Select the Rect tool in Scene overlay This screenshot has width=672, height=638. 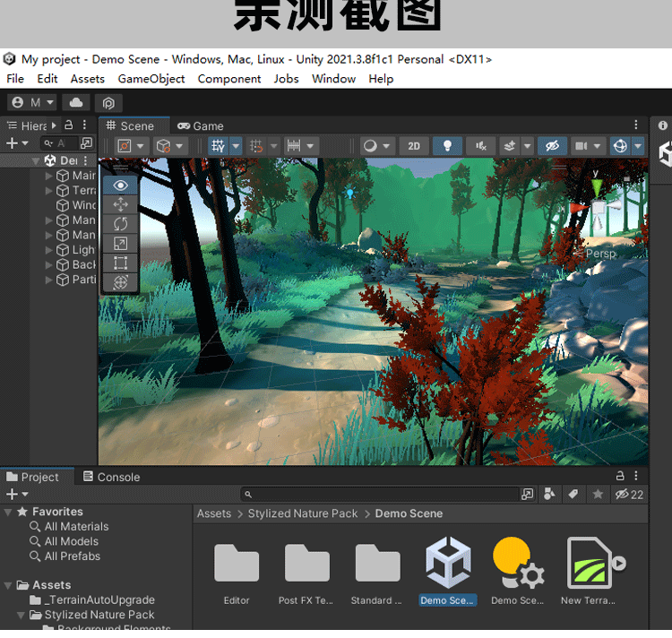coord(121,263)
